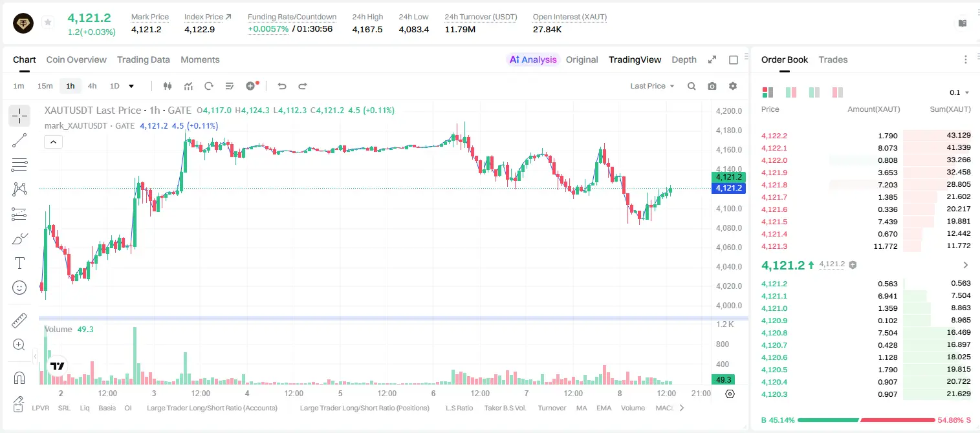
Task: Toggle the chart layout square icon
Action: tap(734, 59)
